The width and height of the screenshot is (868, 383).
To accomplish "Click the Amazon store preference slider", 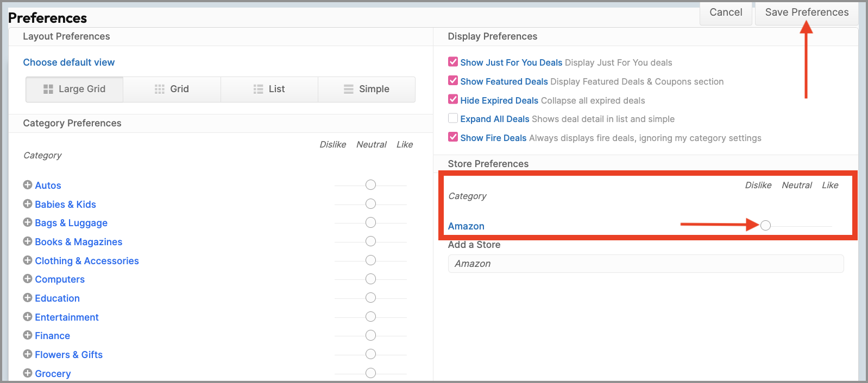I will pyautogui.click(x=765, y=226).
